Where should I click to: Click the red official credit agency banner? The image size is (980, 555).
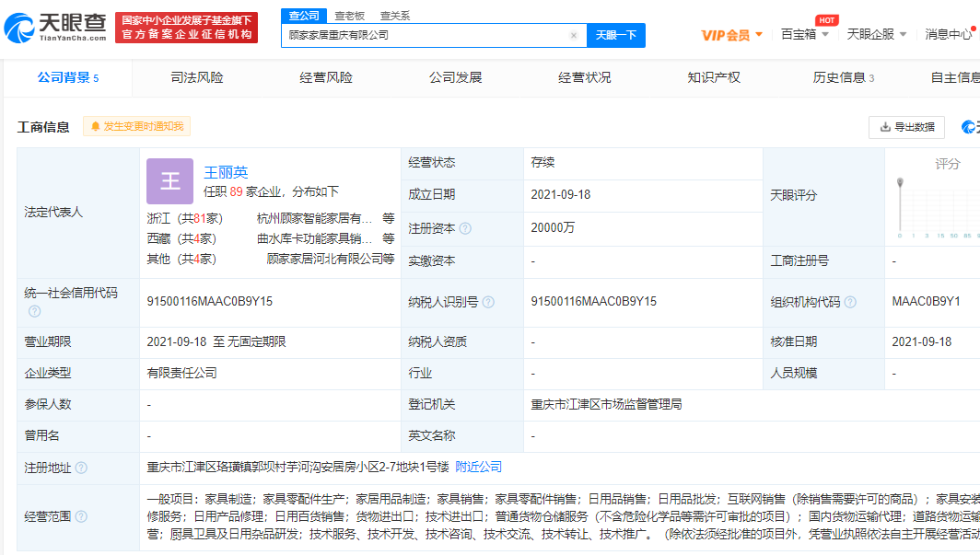[186, 28]
